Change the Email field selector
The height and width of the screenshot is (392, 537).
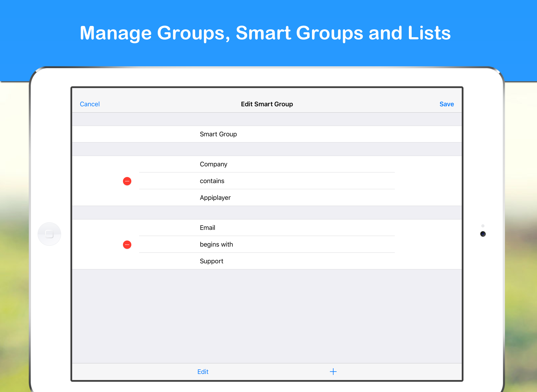207,228
